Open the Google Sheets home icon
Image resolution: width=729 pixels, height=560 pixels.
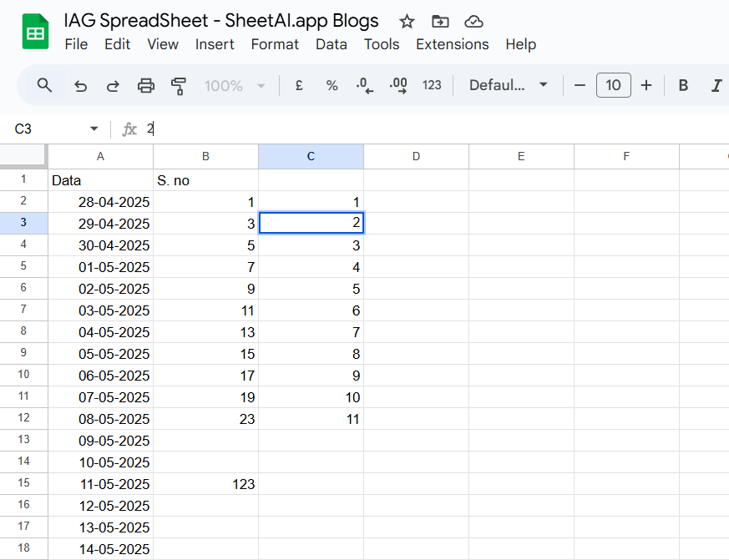(x=35, y=32)
